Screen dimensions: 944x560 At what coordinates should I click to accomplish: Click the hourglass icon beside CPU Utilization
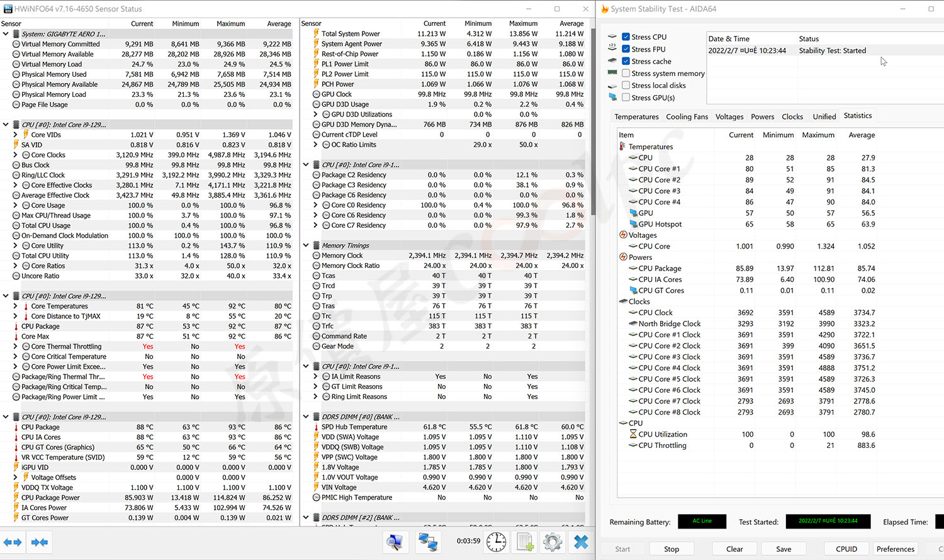tap(633, 434)
